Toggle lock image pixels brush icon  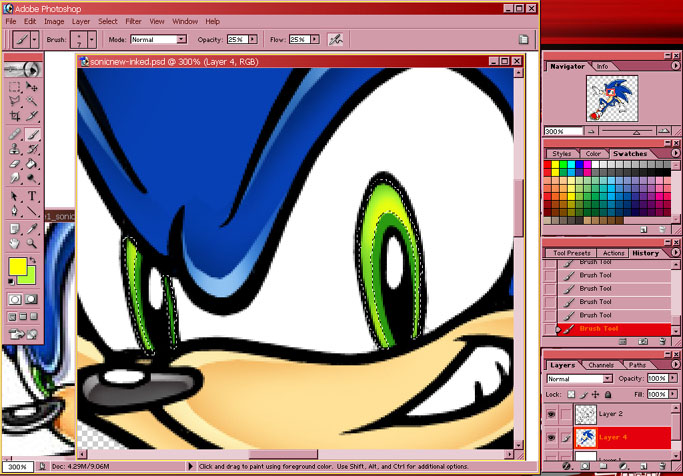[584, 395]
